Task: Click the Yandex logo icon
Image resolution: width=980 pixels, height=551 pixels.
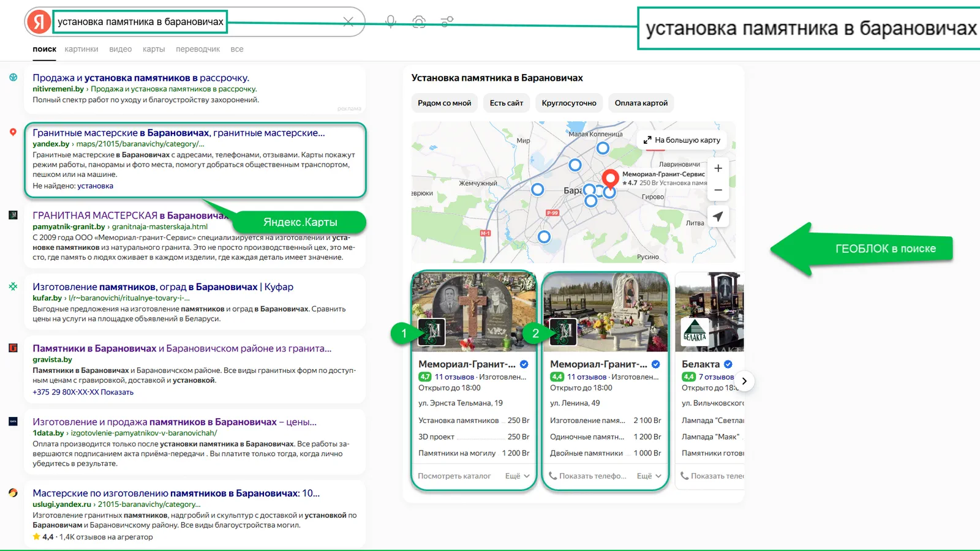Action: pos(39,22)
